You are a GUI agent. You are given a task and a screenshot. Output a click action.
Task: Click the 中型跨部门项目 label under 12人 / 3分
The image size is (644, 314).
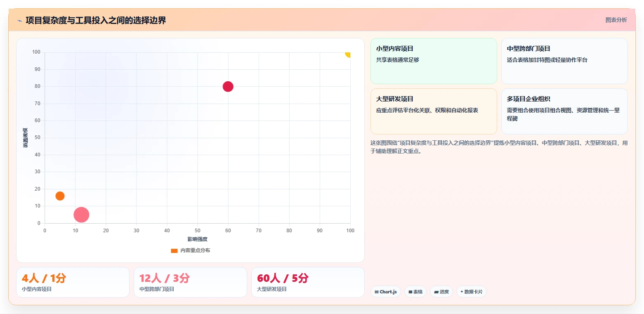point(157,289)
